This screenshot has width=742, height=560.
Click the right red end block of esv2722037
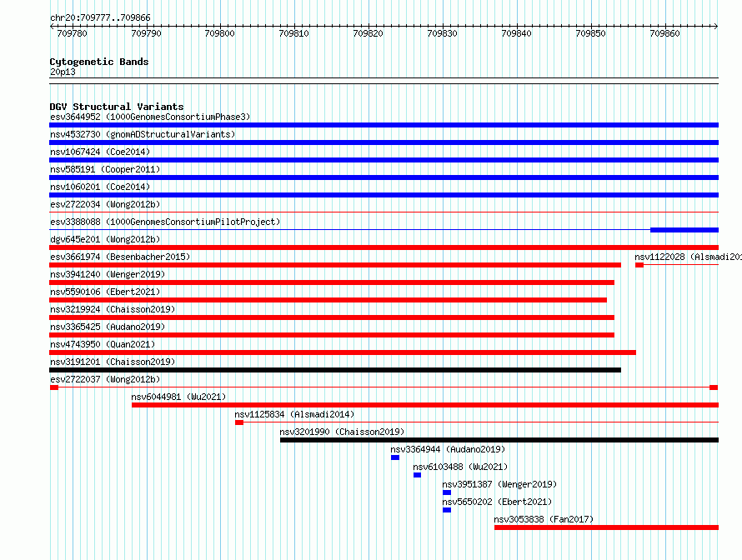pyautogui.click(x=714, y=387)
